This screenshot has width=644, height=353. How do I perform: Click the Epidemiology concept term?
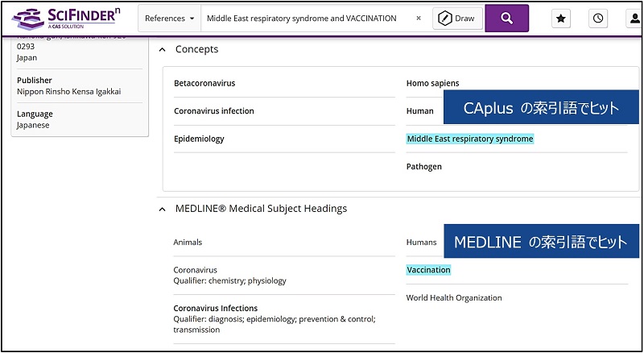click(x=199, y=139)
